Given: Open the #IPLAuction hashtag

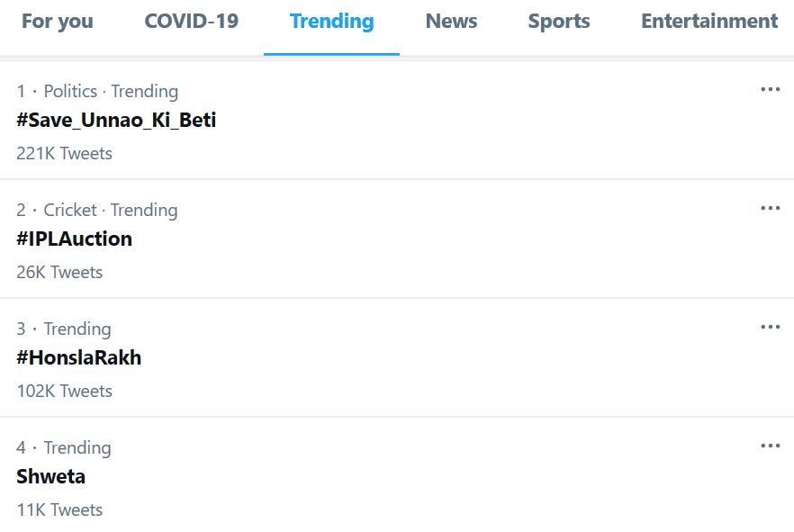Looking at the screenshot, I should coord(74,239).
